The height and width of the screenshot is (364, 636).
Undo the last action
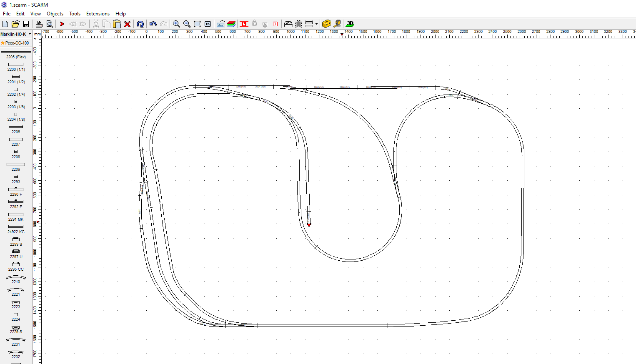coord(153,24)
